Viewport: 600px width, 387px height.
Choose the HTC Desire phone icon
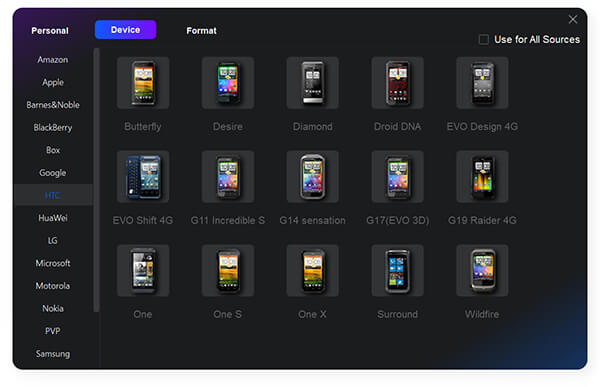228,83
